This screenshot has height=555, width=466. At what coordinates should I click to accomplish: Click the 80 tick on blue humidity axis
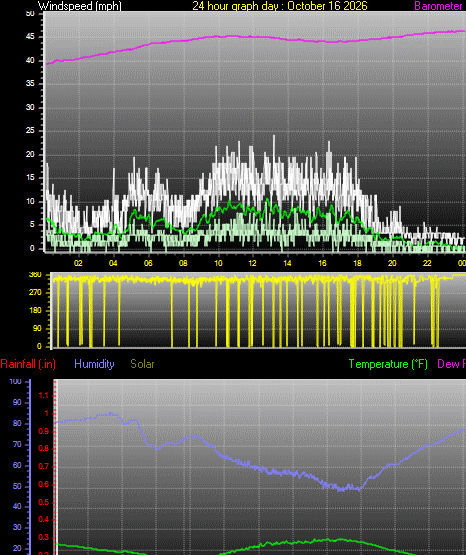[x=17, y=423]
